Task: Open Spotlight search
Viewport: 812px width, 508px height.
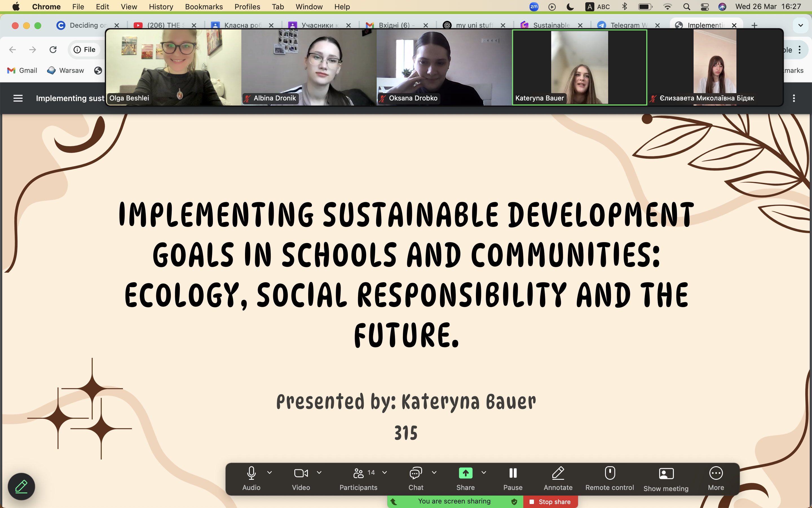Action: (x=687, y=7)
